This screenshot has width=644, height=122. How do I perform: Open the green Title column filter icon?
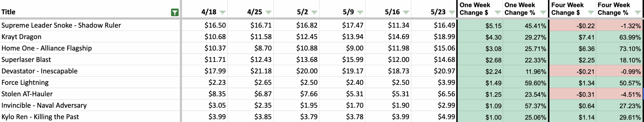click(x=175, y=12)
